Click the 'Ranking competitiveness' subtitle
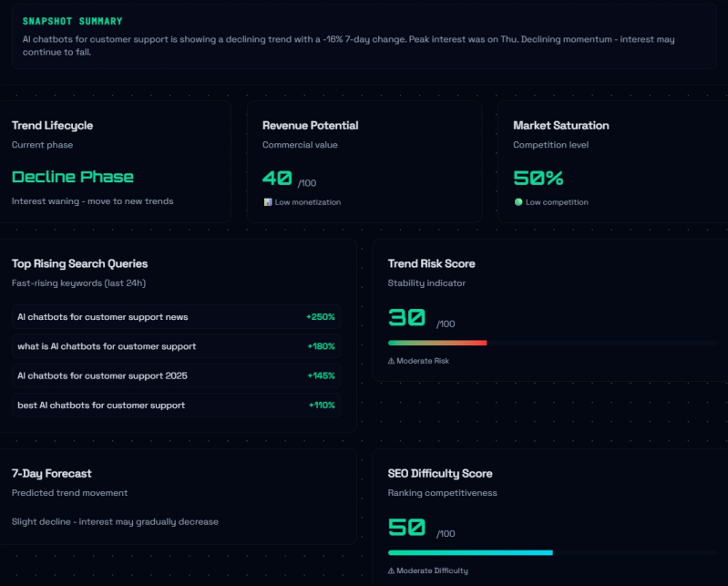Image resolution: width=728 pixels, height=586 pixels. point(443,493)
